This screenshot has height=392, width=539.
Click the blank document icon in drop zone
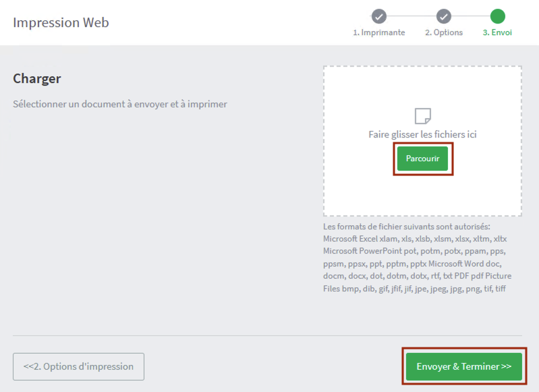[423, 116]
